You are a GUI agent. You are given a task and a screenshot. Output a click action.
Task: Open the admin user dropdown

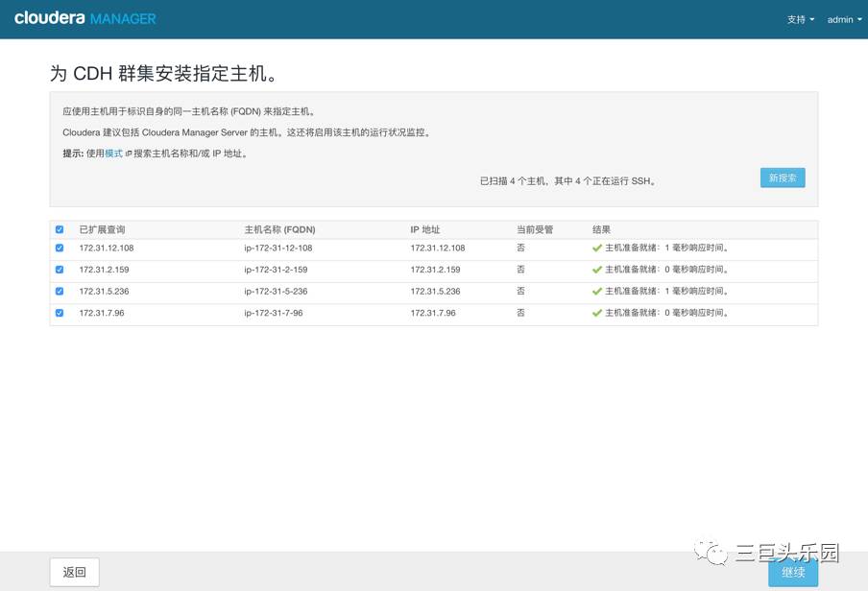(844, 19)
